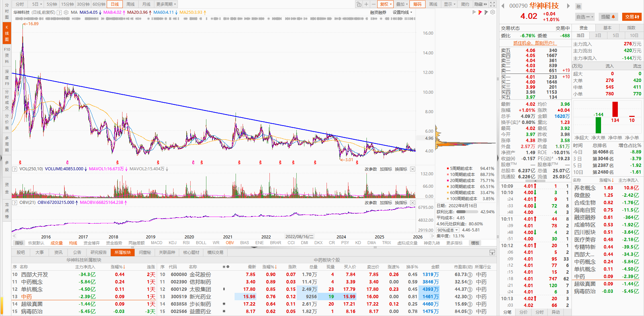
Task: Open help icon for the OBV indicator
Action: (x=15, y=202)
